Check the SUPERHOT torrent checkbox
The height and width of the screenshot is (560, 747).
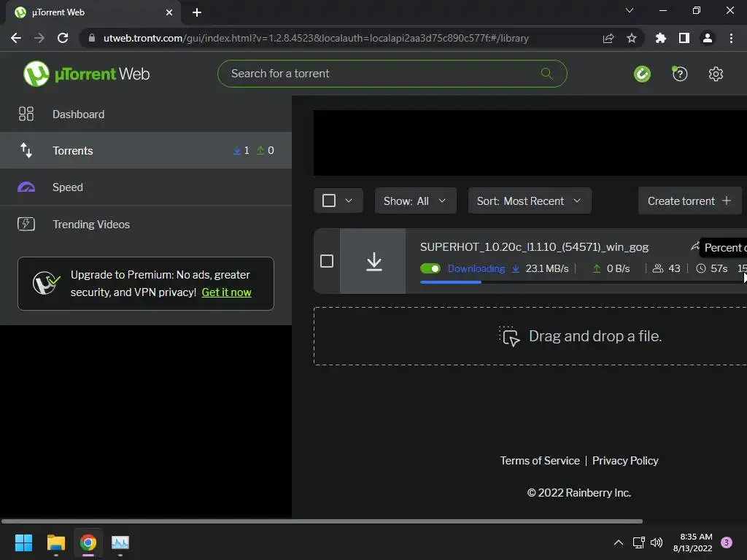click(x=327, y=261)
